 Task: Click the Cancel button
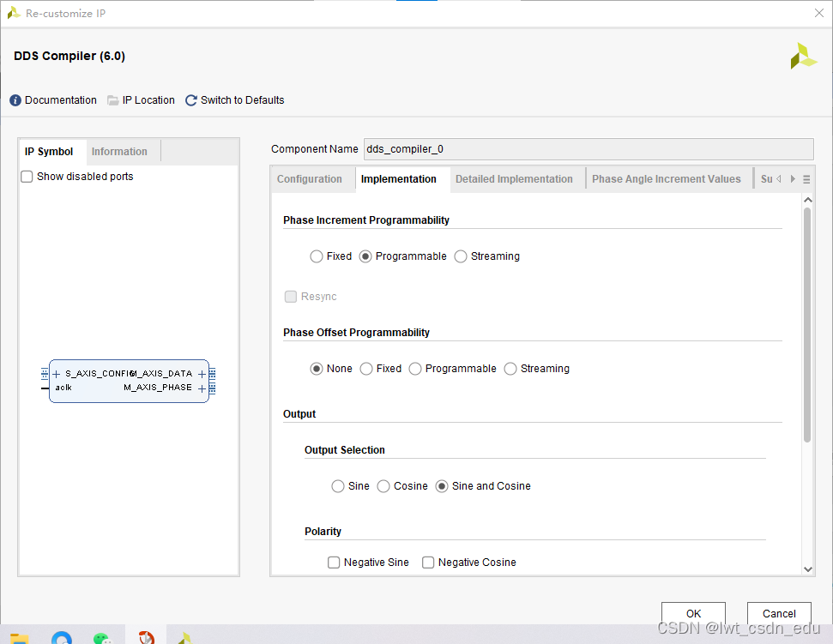779,613
